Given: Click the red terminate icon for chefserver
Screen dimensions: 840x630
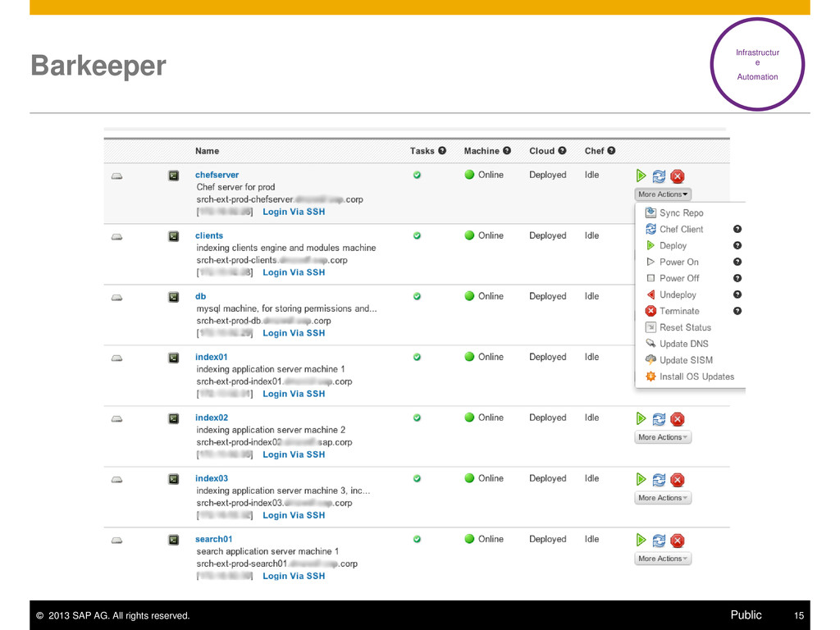Looking at the screenshot, I should [677, 176].
